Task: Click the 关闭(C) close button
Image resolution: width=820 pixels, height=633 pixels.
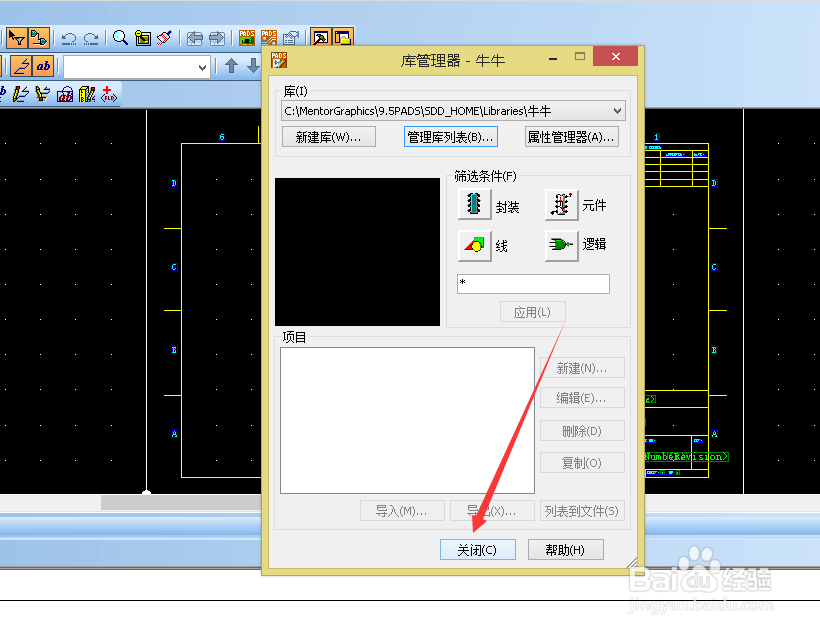Action: (x=477, y=550)
